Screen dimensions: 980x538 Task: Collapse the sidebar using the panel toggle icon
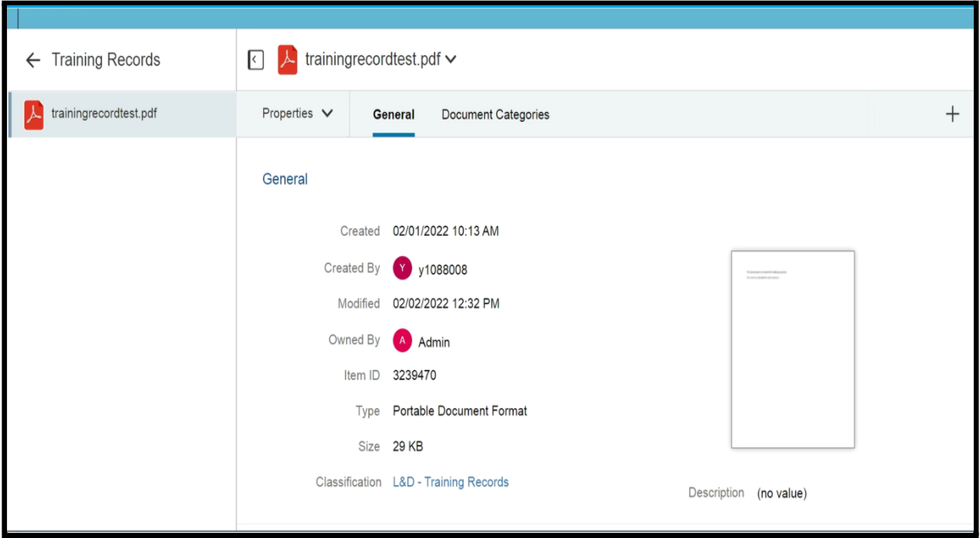tap(256, 60)
